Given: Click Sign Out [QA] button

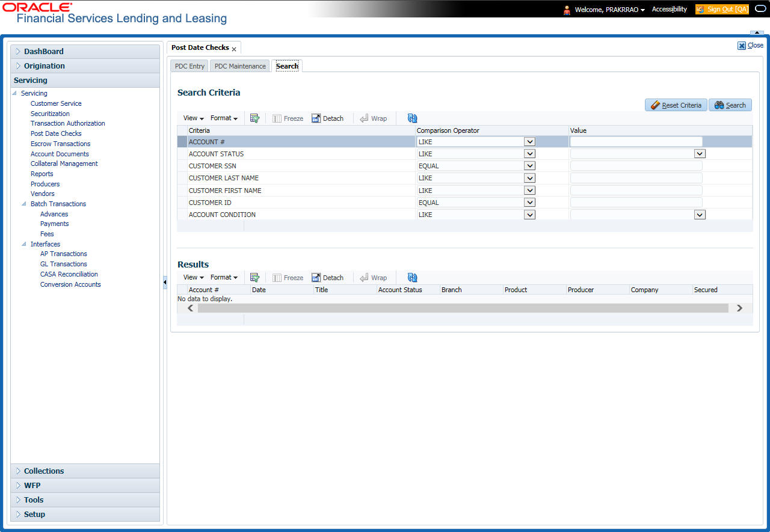Looking at the screenshot, I should point(722,10).
